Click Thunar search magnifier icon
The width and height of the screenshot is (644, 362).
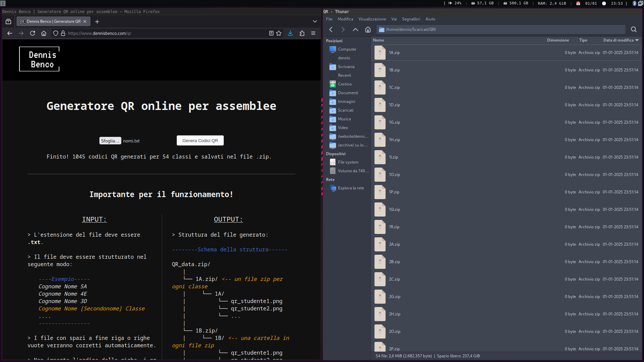coord(634,29)
